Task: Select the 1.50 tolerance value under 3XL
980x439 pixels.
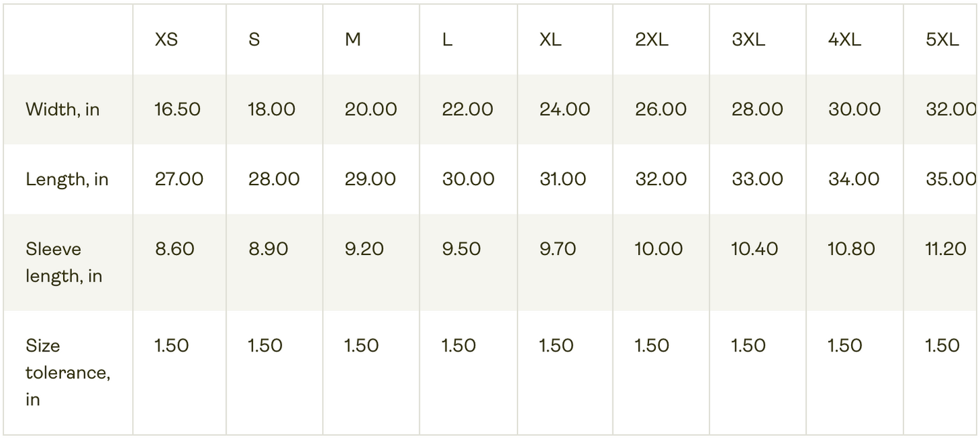Action: point(748,345)
